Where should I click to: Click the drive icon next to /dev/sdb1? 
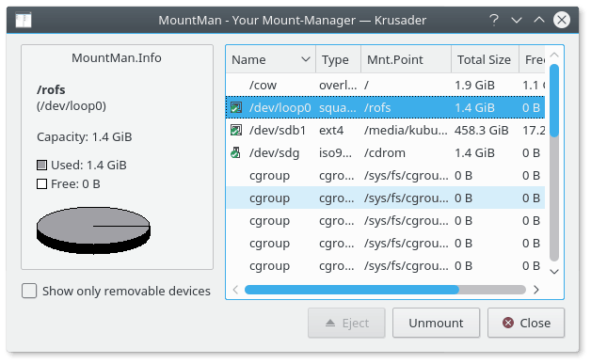click(x=236, y=131)
